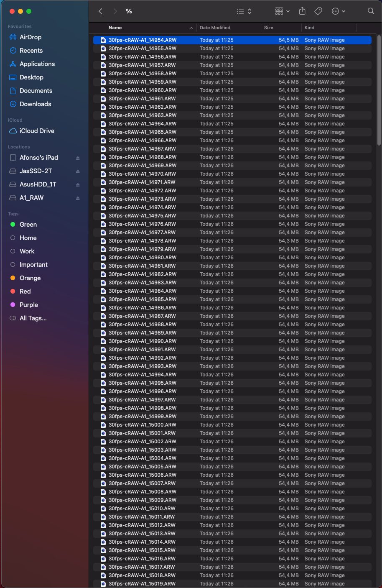Select Afonso's iPad location
This screenshot has height=588, width=382.
coord(39,158)
